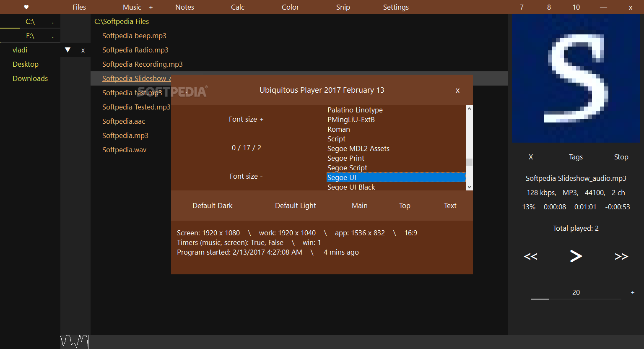Click the dot beside the E:\ drive

coord(53,37)
